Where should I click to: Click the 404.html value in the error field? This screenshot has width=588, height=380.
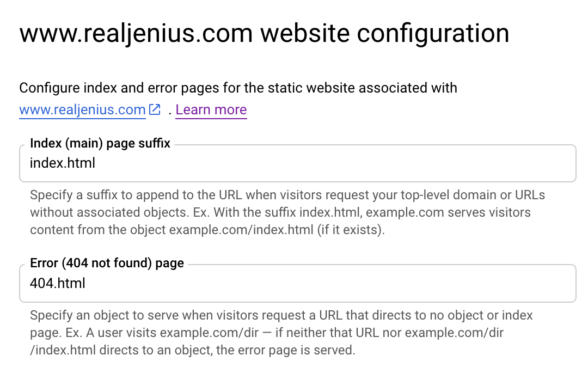tap(58, 283)
